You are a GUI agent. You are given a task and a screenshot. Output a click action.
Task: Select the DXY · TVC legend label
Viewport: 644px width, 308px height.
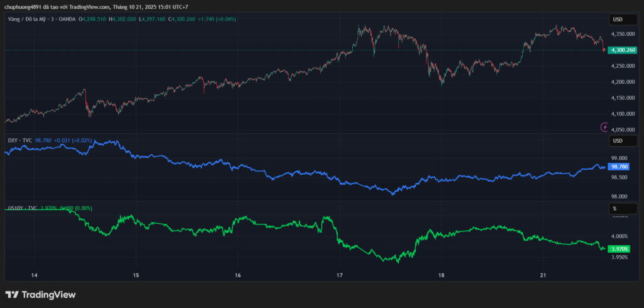[20, 141]
